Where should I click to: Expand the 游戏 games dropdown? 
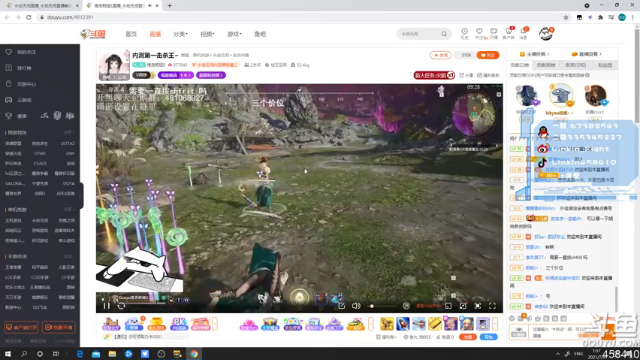[x=234, y=34]
